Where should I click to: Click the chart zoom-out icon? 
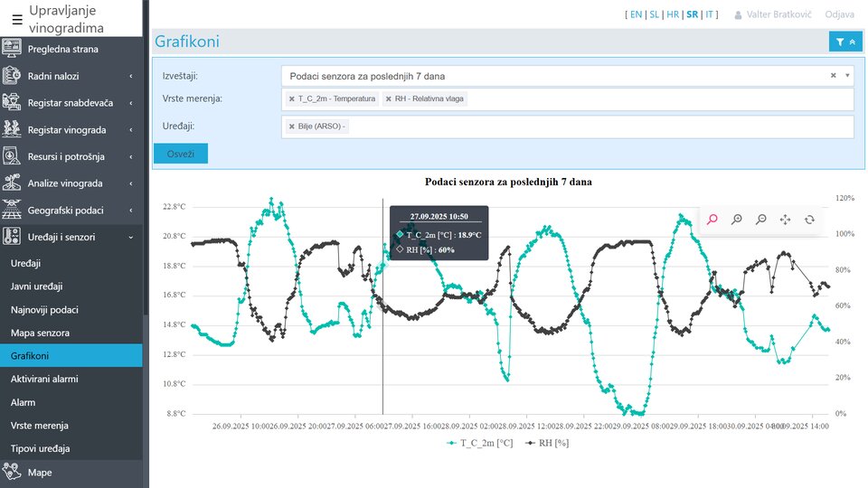(761, 219)
